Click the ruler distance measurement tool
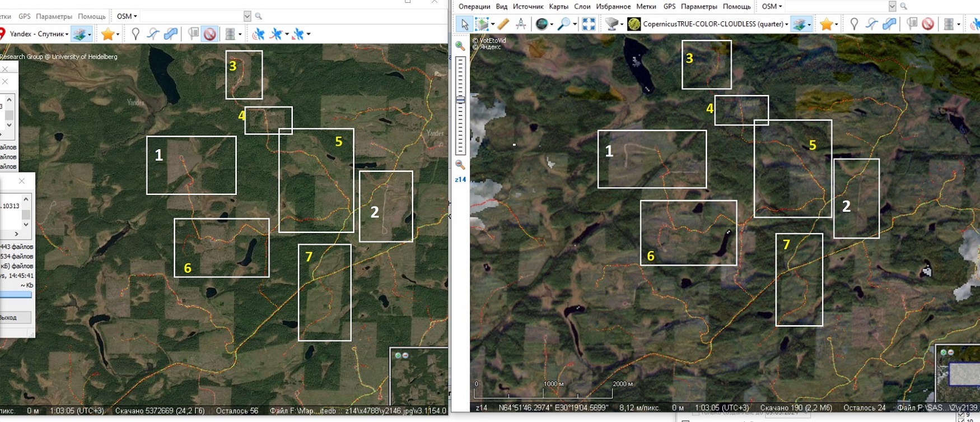 pos(503,24)
